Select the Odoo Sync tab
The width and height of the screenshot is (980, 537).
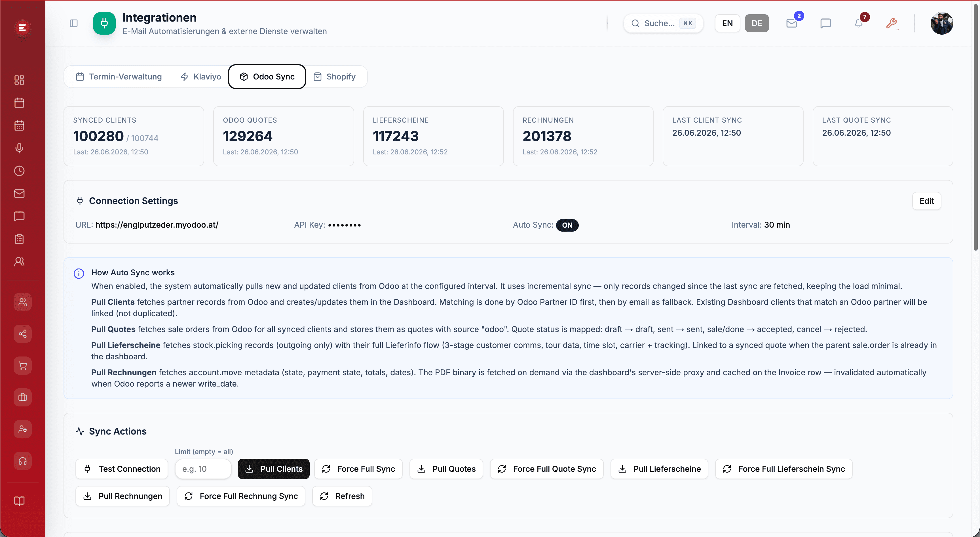click(x=267, y=77)
